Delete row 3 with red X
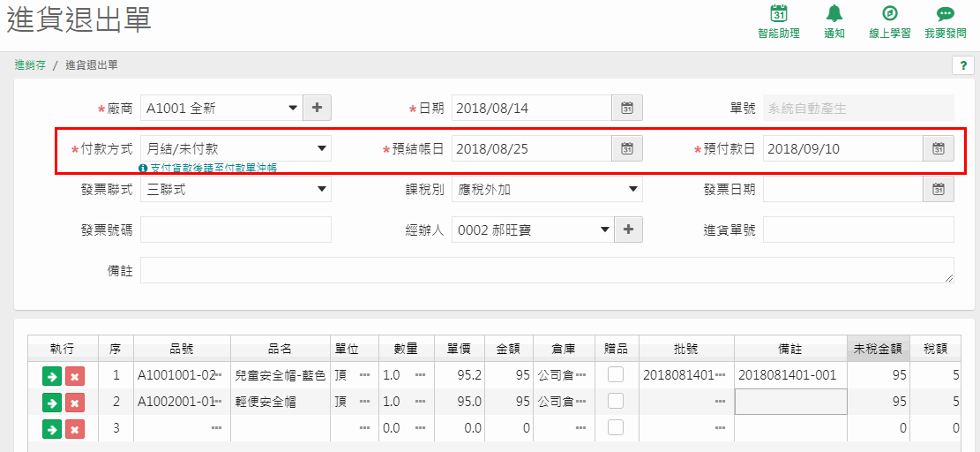The image size is (980, 452). (74, 428)
